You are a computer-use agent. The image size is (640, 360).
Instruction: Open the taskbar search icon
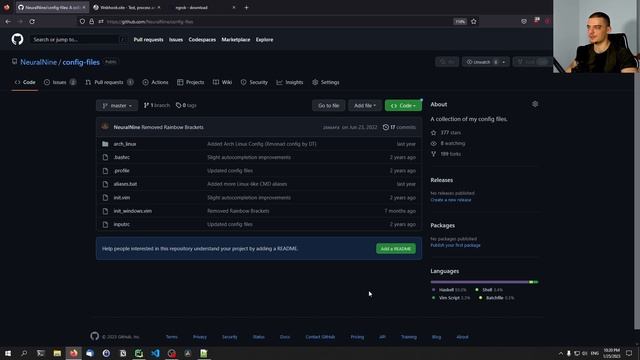(24, 353)
